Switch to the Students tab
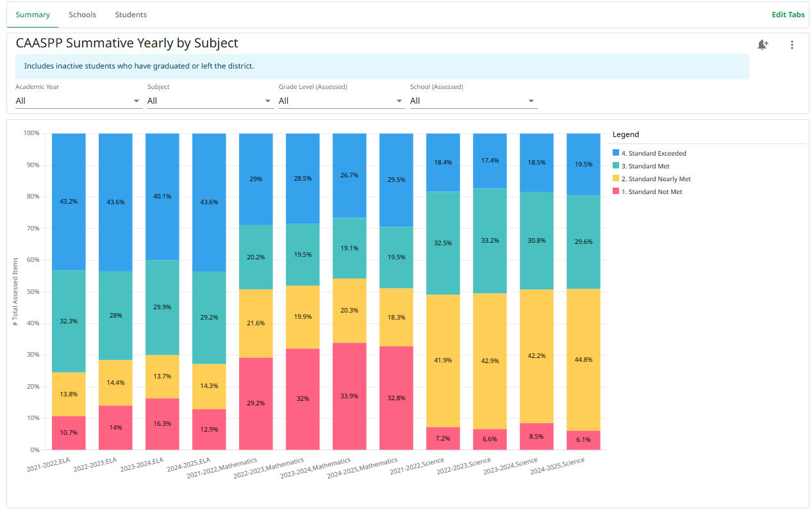This screenshot has width=812, height=511. [130, 14]
